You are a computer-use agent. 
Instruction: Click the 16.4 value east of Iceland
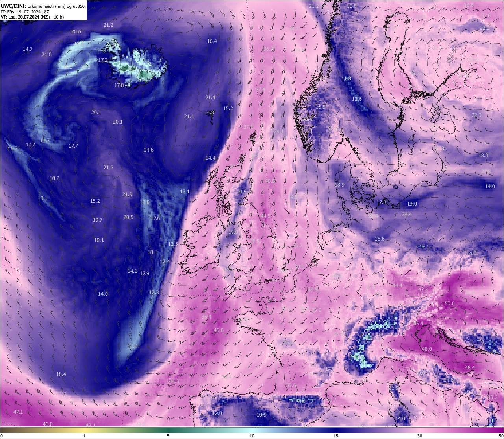click(212, 41)
